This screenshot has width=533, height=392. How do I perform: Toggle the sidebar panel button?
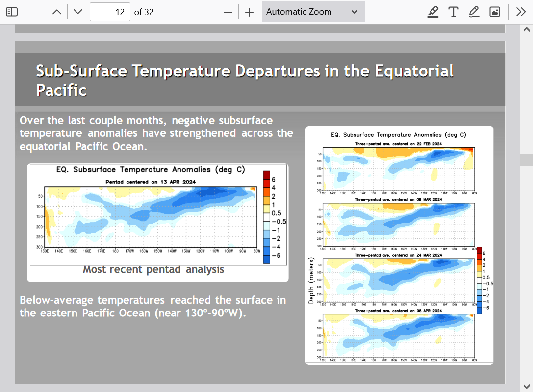[x=12, y=12]
